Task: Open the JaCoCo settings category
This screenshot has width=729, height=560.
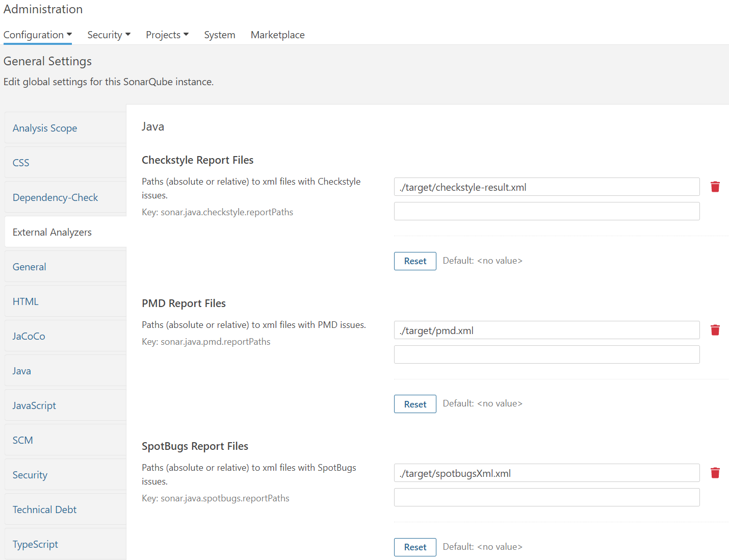Action: (66, 336)
